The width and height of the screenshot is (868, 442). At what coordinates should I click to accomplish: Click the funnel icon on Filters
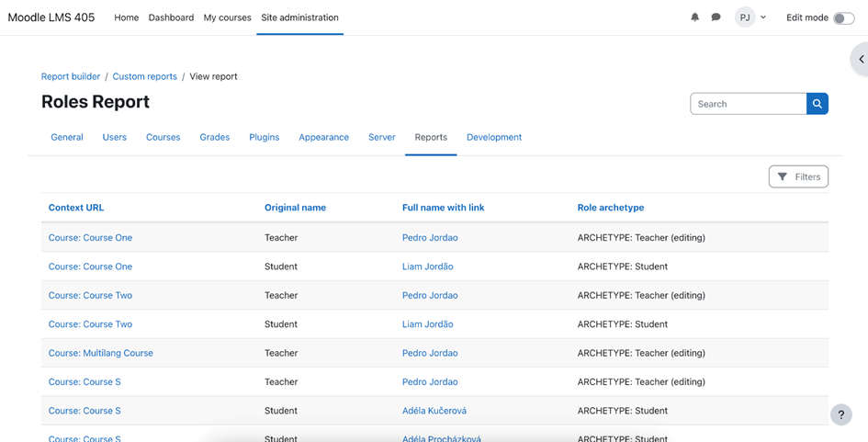[x=783, y=176]
